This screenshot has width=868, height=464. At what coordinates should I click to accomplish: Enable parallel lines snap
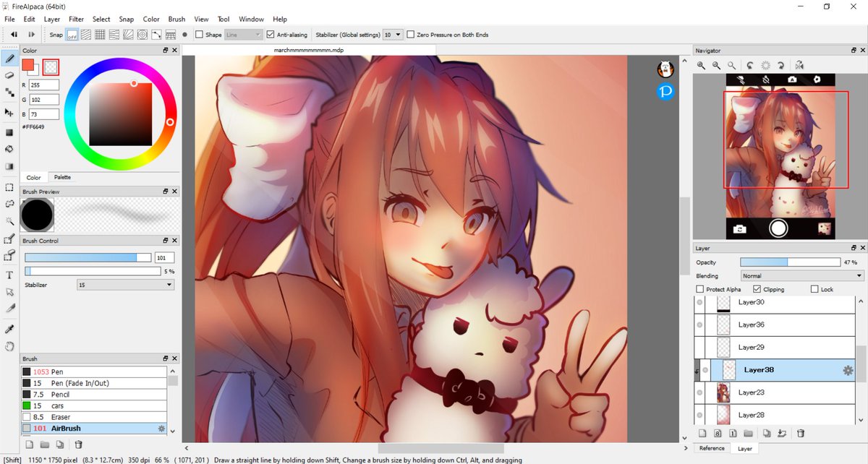(x=86, y=34)
